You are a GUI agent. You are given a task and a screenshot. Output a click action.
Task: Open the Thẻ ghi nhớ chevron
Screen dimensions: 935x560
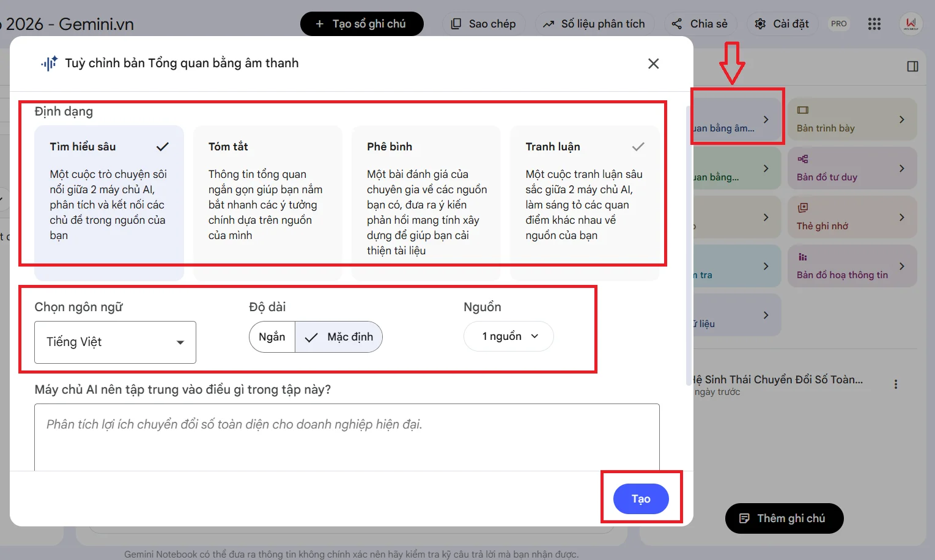coord(902,217)
